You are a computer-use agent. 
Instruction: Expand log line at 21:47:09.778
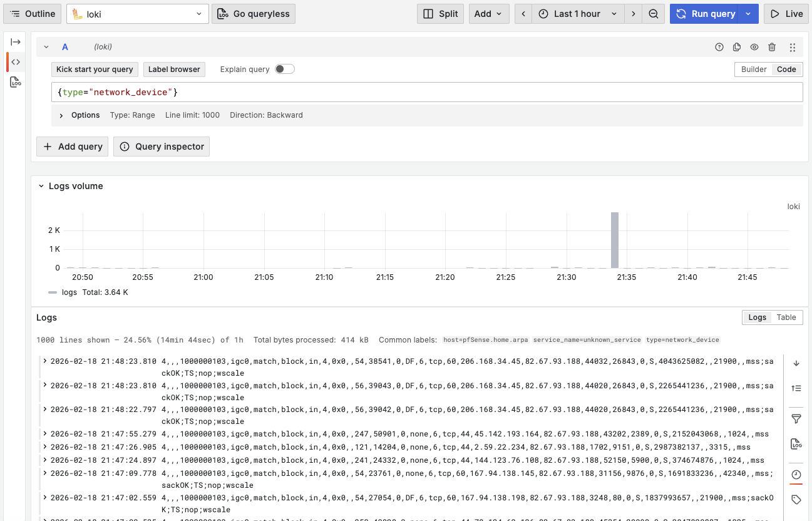[45, 473]
